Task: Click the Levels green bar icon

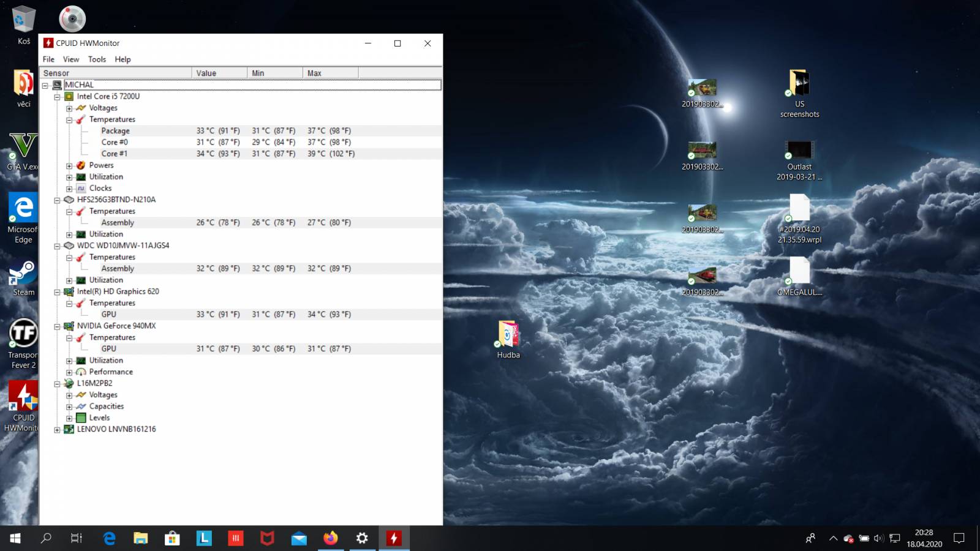Action: click(81, 418)
